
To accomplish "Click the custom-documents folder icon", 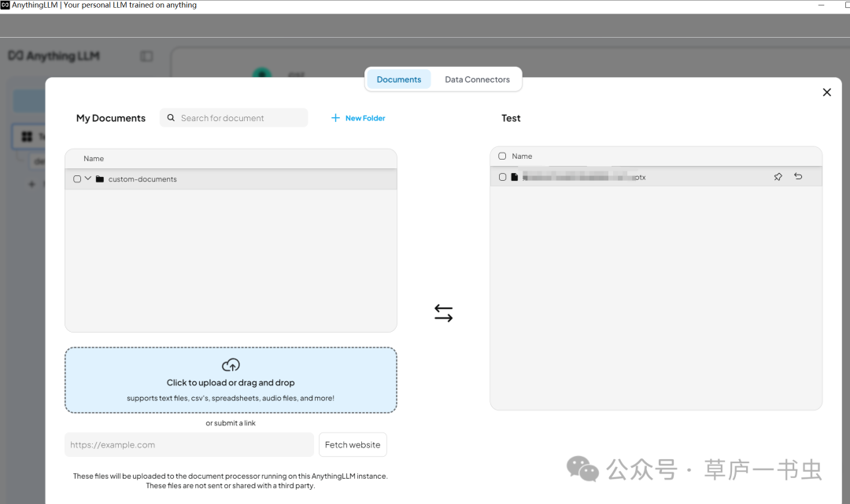I will pyautogui.click(x=100, y=179).
